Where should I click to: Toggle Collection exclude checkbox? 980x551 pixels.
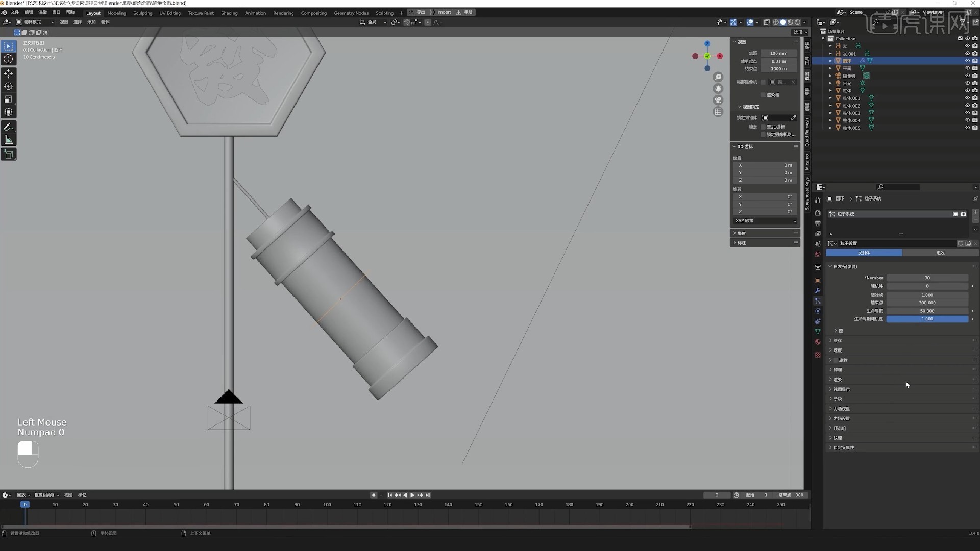(960, 39)
